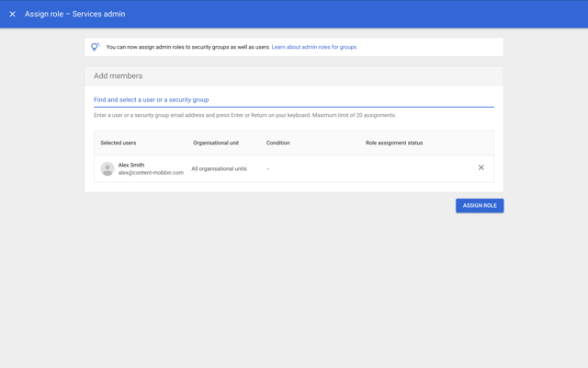Click Alex Smith's avatar icon
Image resolution: width=588 pixels, height=368 pixels.
107,168
